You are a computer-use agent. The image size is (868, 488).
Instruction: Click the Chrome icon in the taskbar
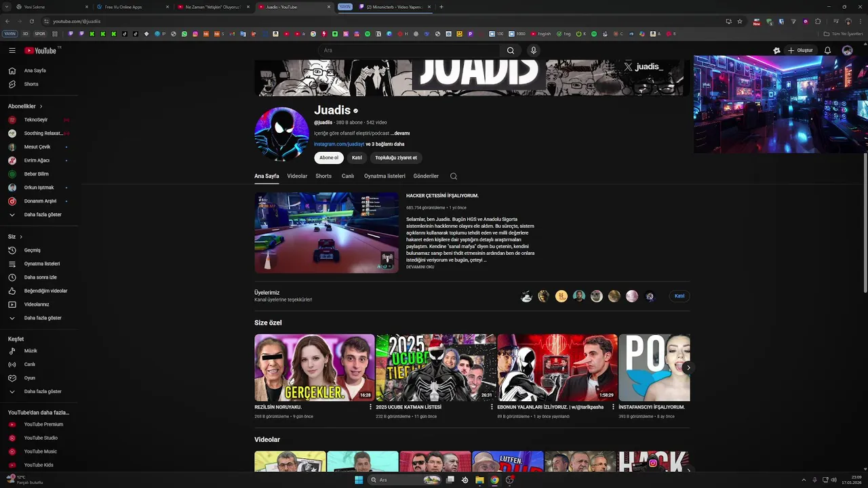(494, 480)
